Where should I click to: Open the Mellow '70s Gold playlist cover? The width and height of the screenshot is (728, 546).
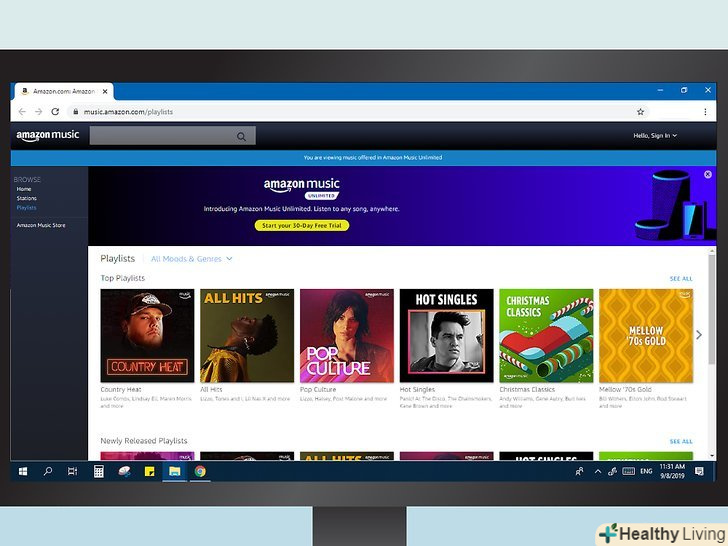pyautogui.click(x=646, y=336)
